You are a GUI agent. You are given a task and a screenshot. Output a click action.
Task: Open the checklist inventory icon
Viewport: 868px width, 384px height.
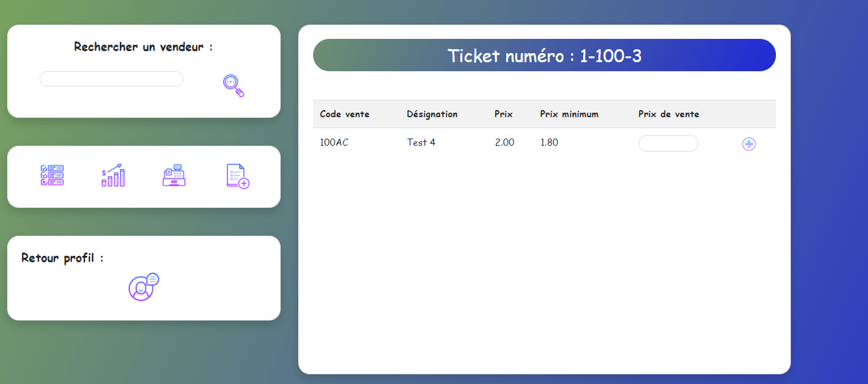point(52,175)
